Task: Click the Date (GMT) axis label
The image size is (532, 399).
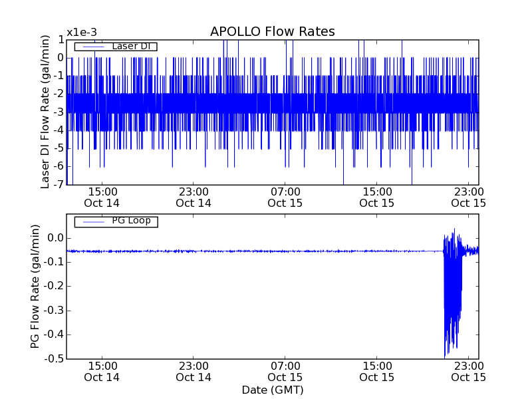Action: (273, 390)
